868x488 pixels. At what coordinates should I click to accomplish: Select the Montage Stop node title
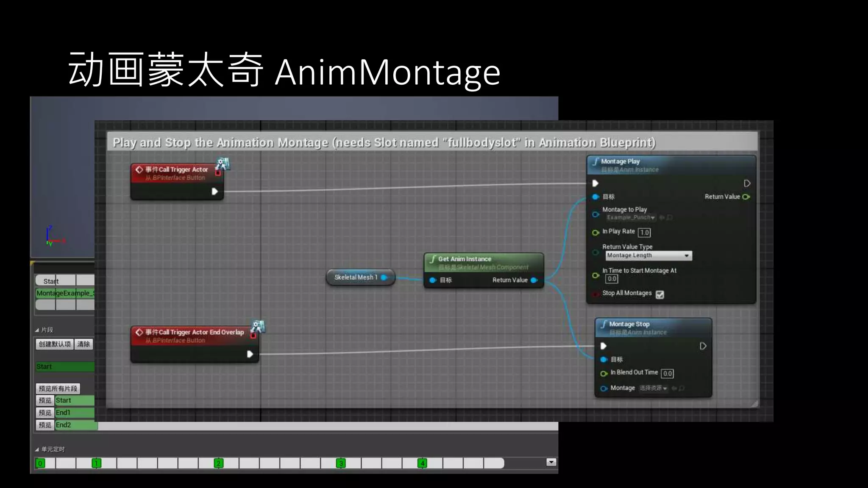(629, 324)
